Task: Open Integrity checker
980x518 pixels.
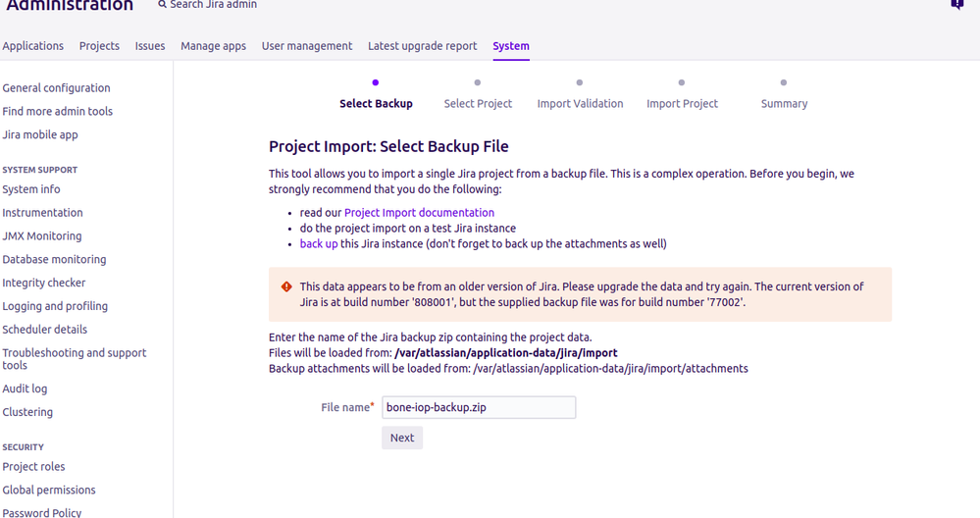Action: [44, 284]
